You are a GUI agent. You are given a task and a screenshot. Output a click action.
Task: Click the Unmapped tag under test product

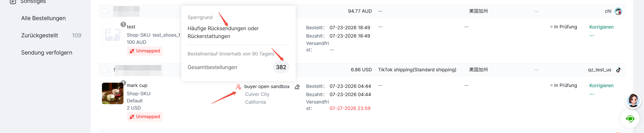pos(145,51)
